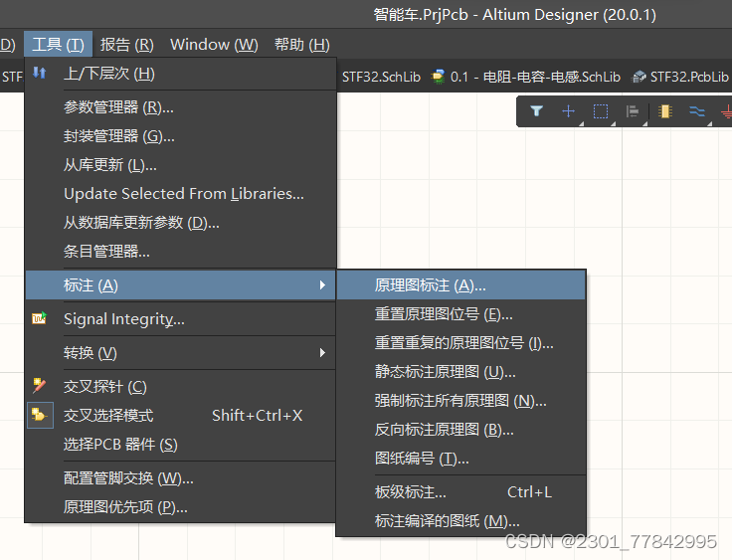Open 参数管理器 (R)... menu entry
This screenshot has height=560, width=732.
pos(181,107)
